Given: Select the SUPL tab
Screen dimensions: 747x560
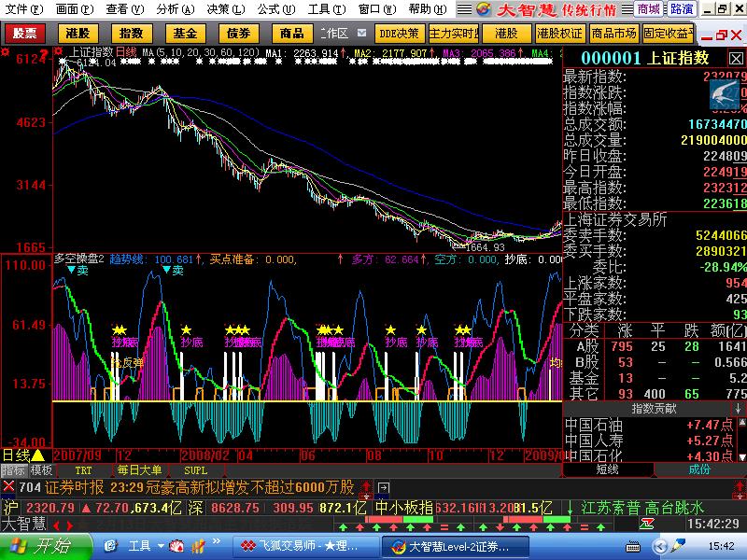Looking at the screenshot, I should coord(196,470).
